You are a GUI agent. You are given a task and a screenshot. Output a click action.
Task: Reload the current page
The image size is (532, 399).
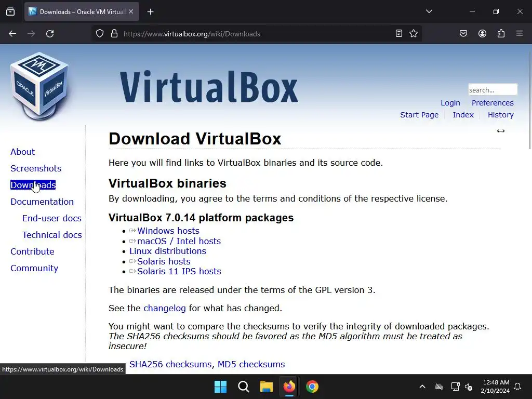50,34
